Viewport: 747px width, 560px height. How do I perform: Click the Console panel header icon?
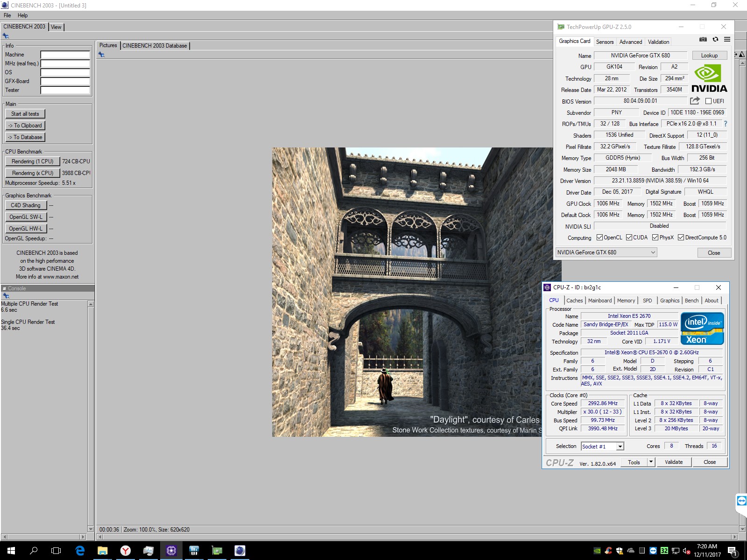4,288
